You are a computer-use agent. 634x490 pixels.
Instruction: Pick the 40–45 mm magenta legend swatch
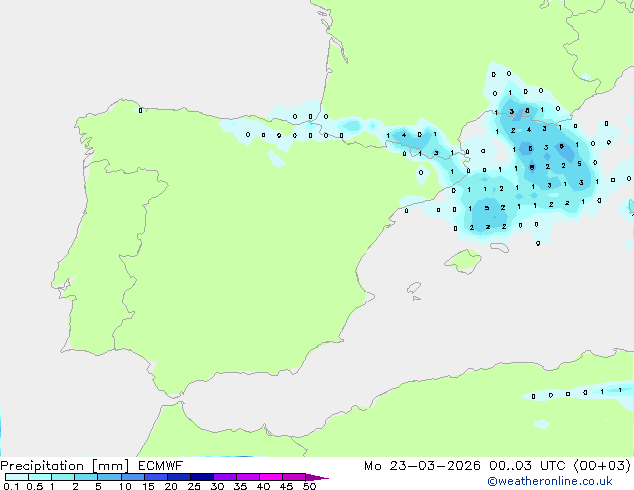271,477
